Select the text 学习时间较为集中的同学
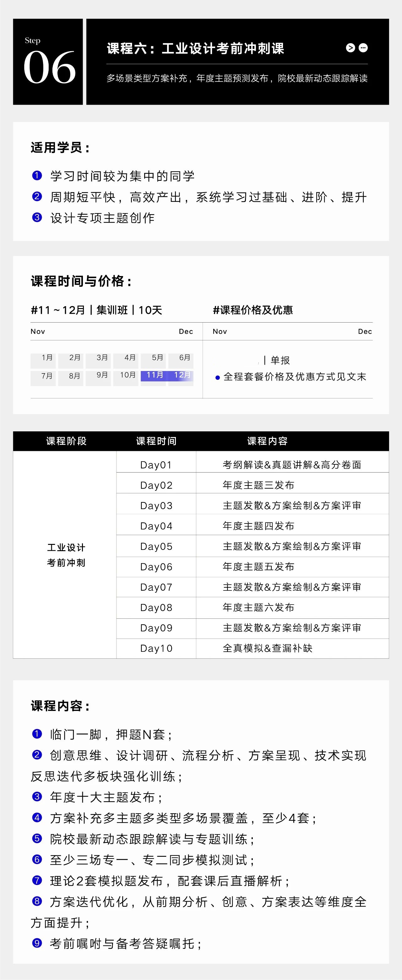The width and height of the screenshot is (402, 980). point(122,176)
